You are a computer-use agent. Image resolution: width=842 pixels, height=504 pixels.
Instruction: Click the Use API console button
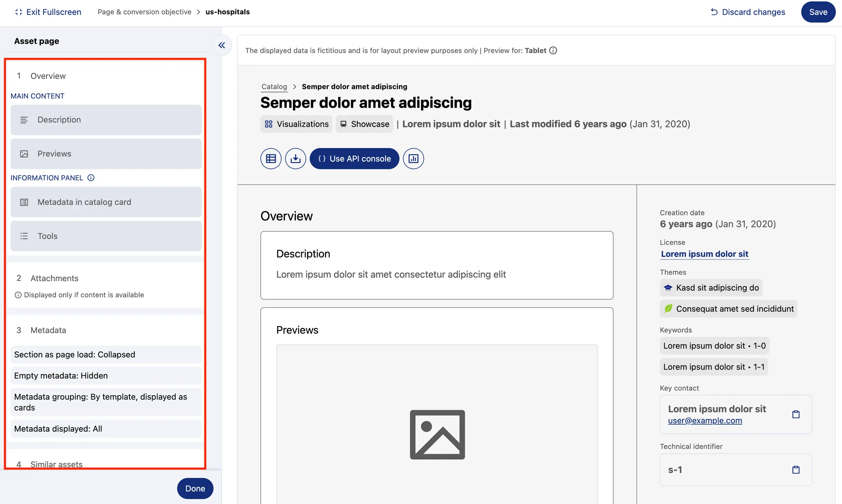[354, 159]
